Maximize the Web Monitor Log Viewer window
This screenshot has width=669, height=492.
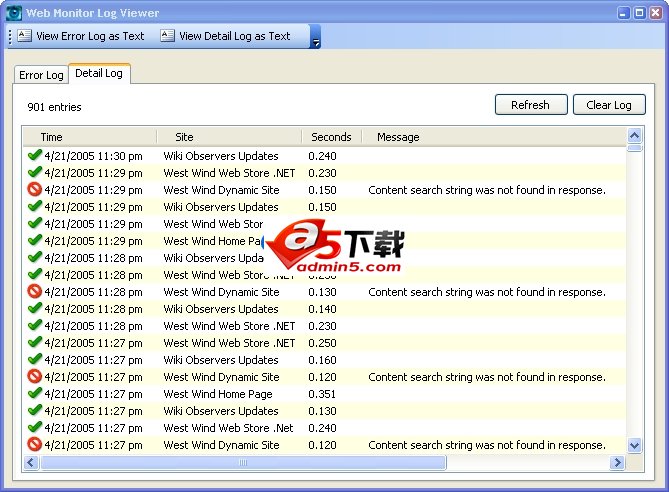pyautogui.click(x=639, y=13)
